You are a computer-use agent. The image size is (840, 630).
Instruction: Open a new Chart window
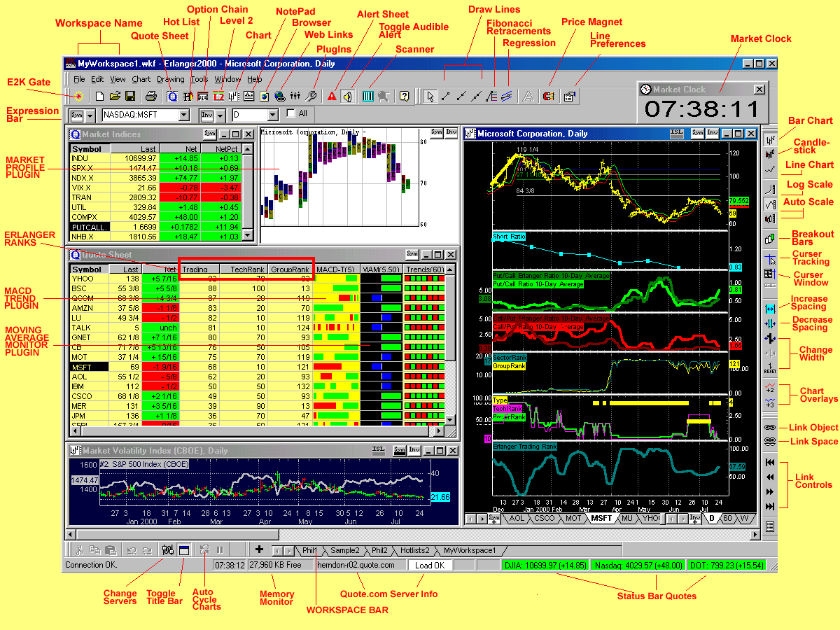[234, 96]
